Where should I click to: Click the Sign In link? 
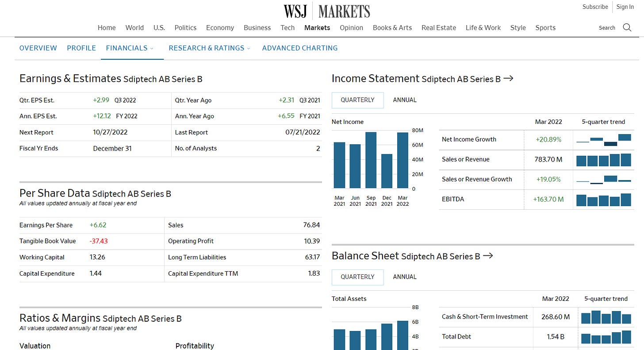tap(625, 7)
